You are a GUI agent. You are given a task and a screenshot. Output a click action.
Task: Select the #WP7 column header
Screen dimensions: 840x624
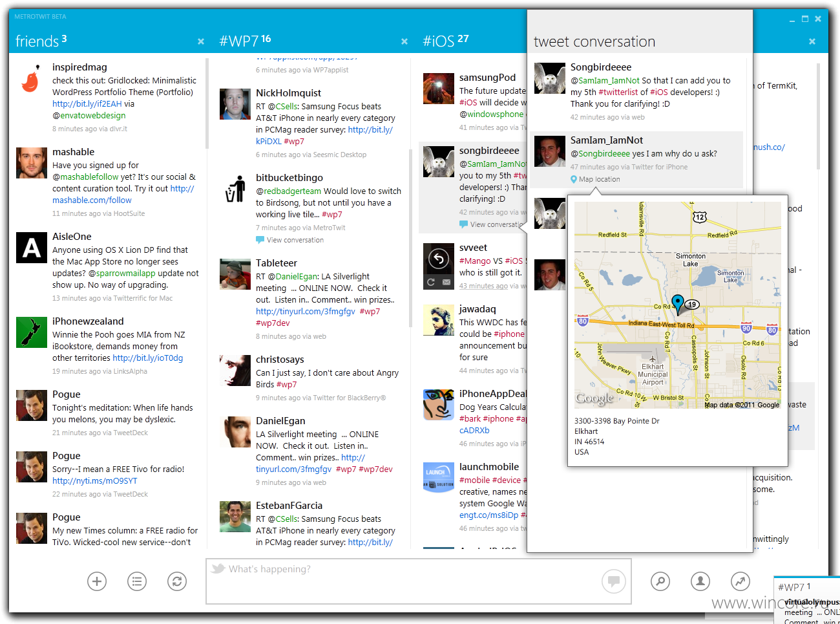point(245,41)
